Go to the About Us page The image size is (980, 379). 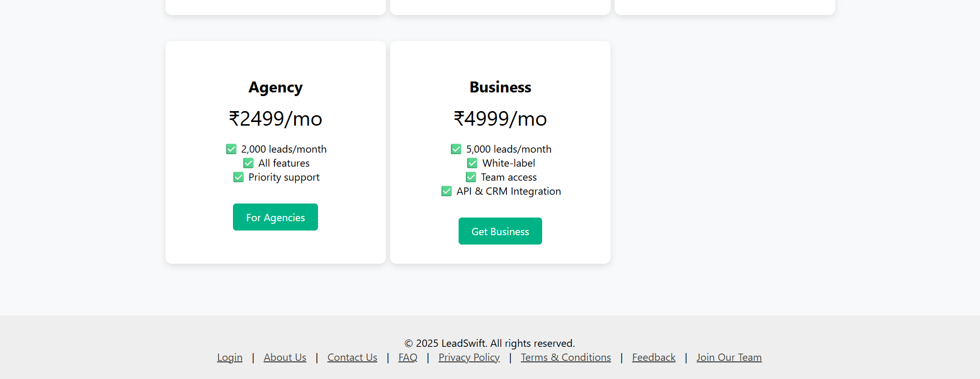(285, 357)
